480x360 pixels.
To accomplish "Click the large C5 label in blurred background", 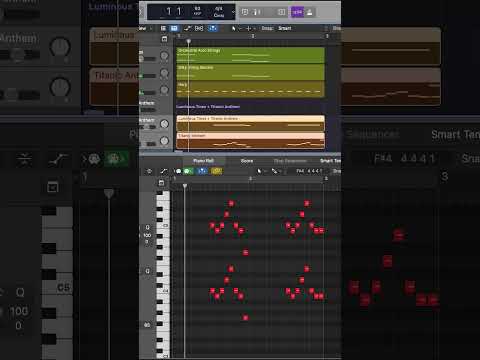I will pyautogui.click(x=64, y=288).
